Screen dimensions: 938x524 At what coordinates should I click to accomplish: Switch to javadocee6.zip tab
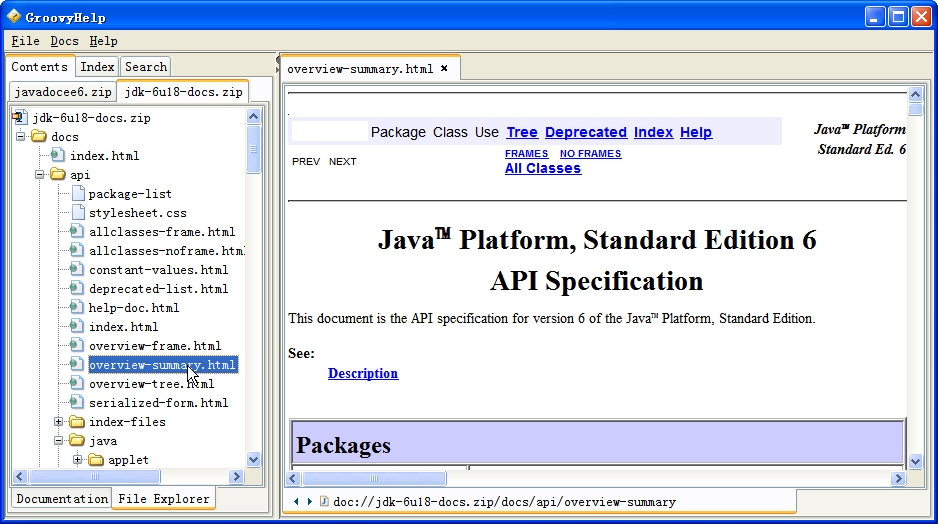click(x=63, y=92)
